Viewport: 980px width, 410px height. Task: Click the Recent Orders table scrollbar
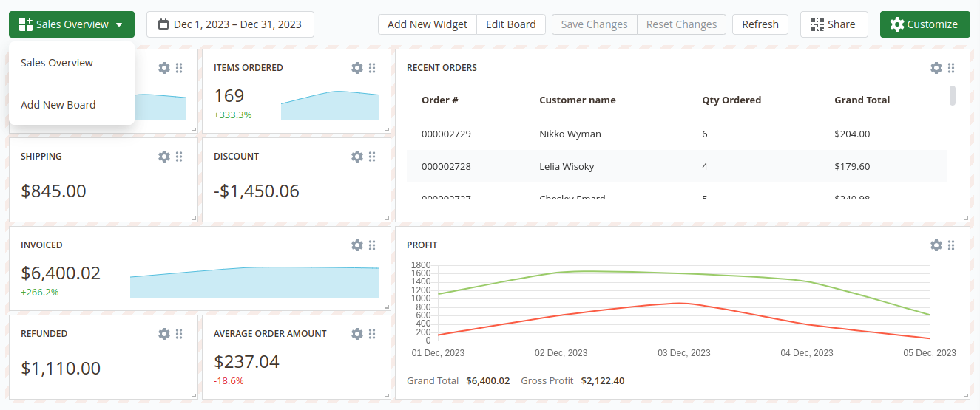[x=953, y=96]
